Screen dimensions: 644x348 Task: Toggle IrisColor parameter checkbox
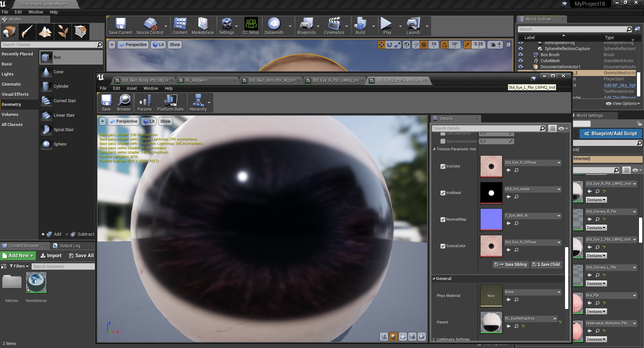[443, 166]
